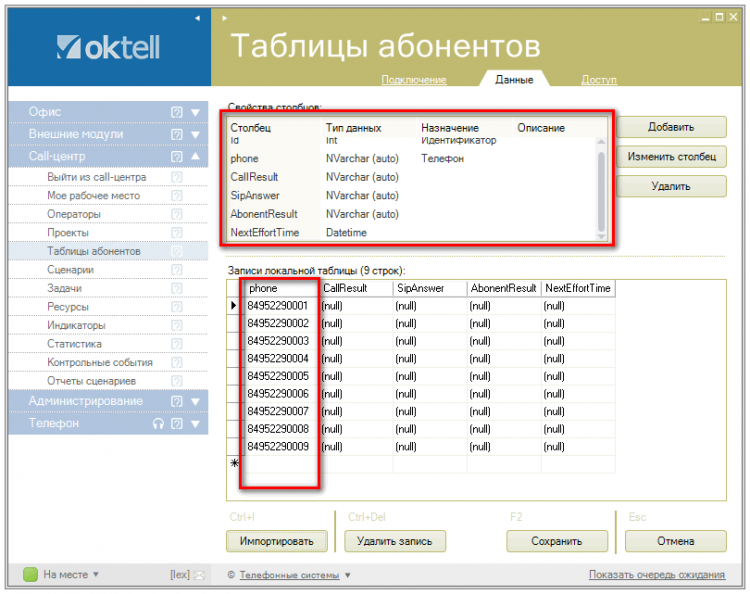The width and height of the screenshot is (750, 594).
Task: Expand the Администрирование section arrow
Action: pyautogui.click(x=196, y=402)
